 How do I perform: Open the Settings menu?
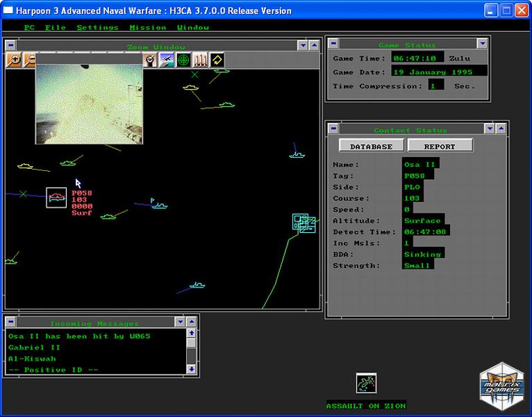coord(97,27)
